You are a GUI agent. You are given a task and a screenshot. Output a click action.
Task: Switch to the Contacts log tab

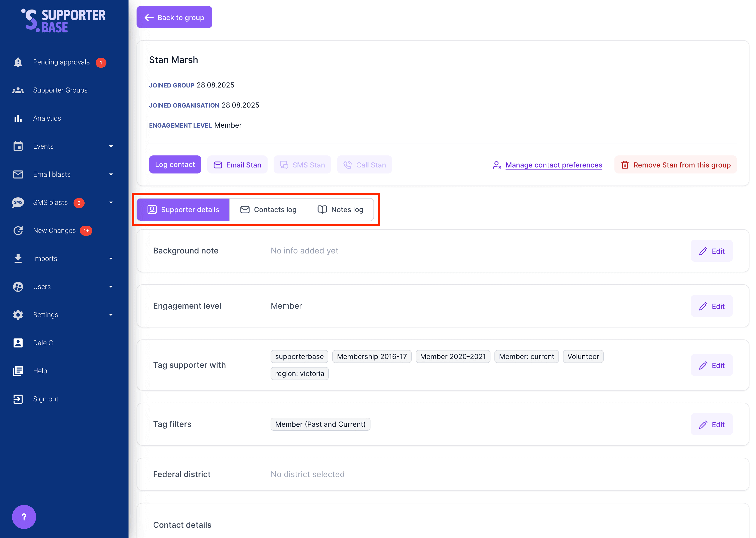point(268,210)
